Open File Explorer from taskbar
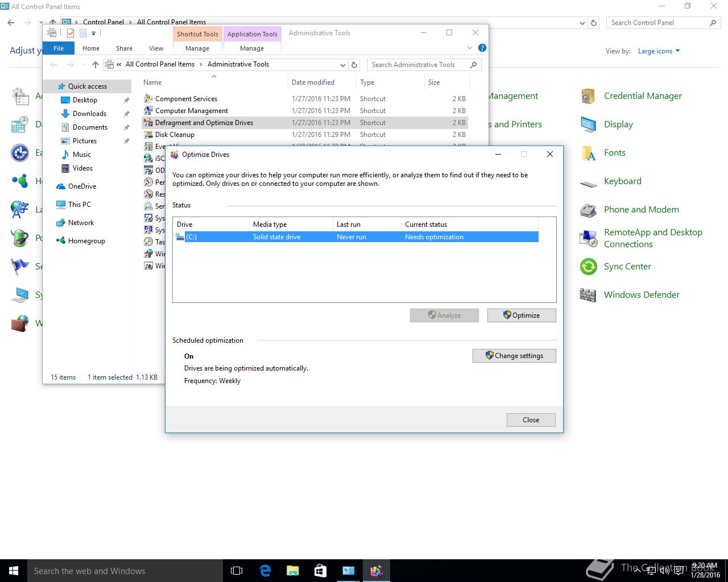Screen dimensions: 728x582 (292, 571)
